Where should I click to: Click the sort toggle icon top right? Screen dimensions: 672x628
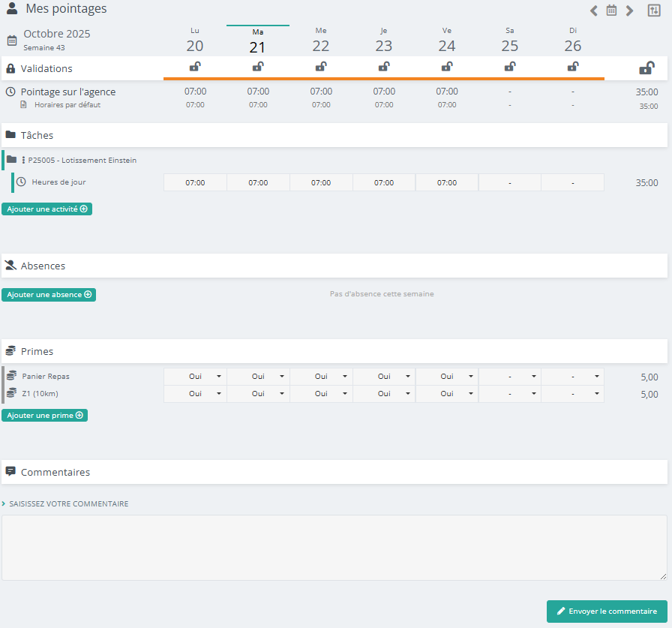point(653,11)
